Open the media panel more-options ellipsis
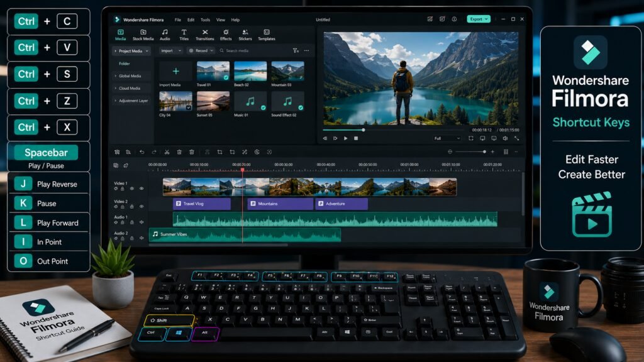This screenshot has width=644, height=362. tap(306, 50)
